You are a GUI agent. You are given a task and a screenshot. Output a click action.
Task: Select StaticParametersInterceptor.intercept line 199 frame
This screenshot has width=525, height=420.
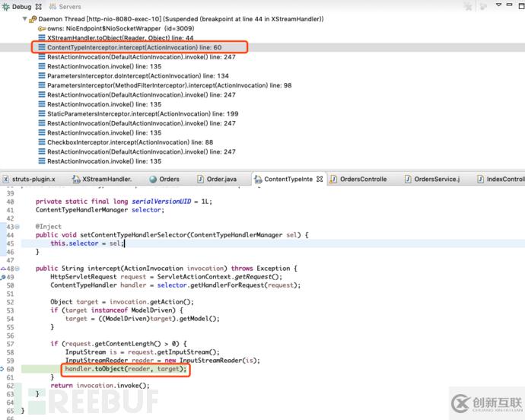142,113
